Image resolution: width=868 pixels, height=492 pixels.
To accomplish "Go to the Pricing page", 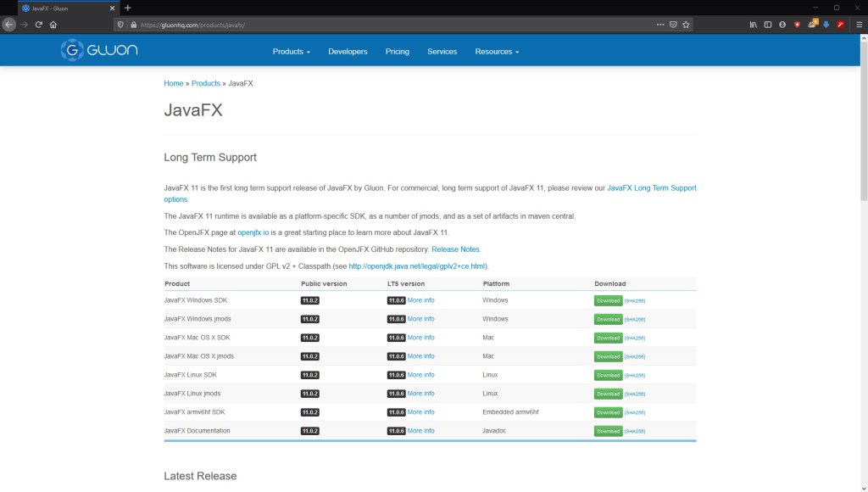I will [397, 52].
